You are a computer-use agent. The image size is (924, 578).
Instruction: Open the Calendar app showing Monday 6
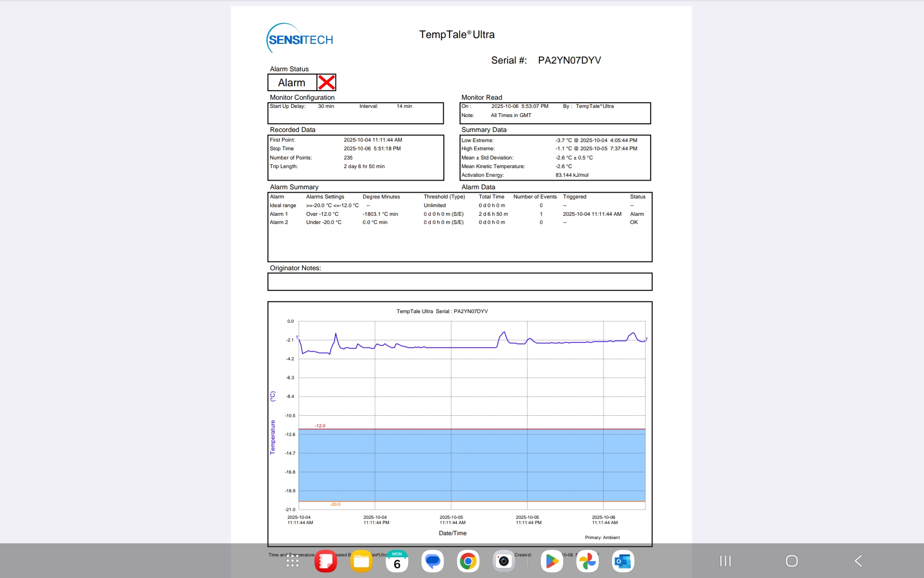click(397, 561)
